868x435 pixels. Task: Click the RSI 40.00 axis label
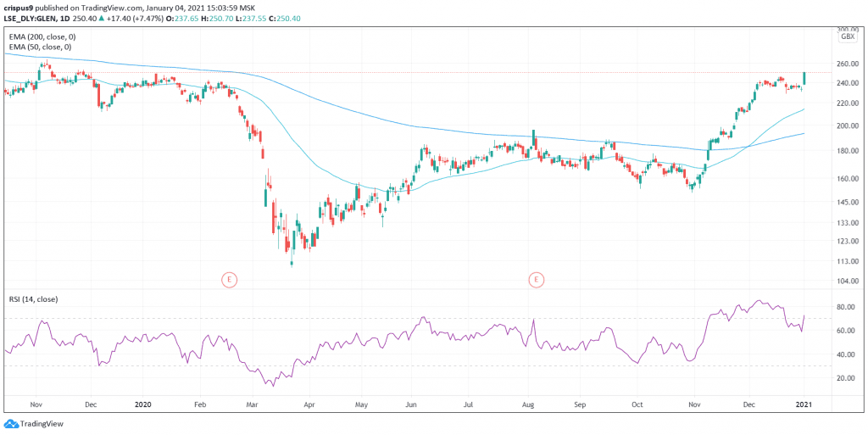click(848, 354)
